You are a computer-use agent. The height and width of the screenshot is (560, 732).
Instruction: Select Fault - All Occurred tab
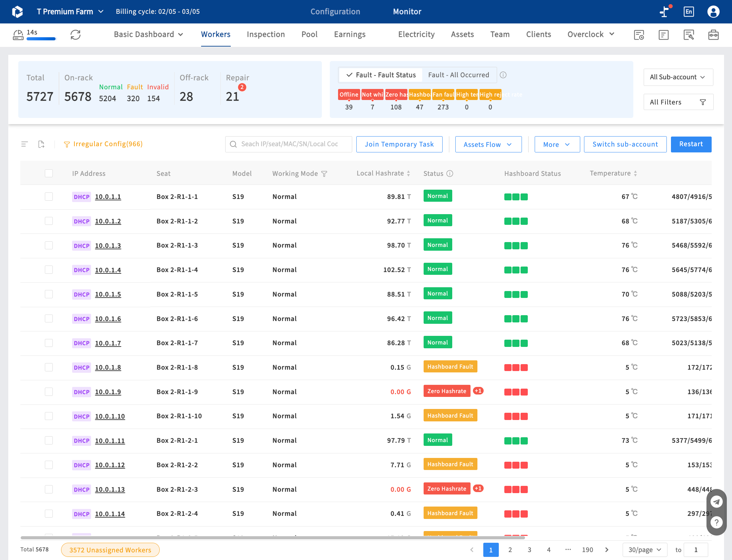pos(458,75)
